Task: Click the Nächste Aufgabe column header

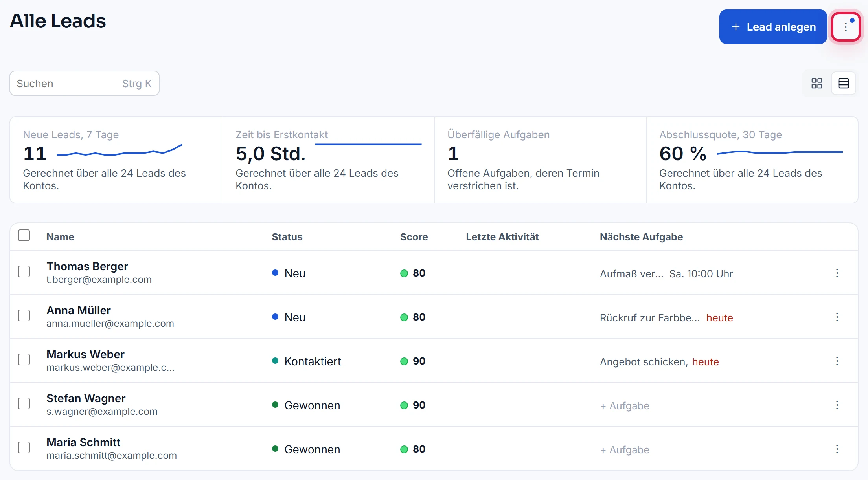Action: 641,237
